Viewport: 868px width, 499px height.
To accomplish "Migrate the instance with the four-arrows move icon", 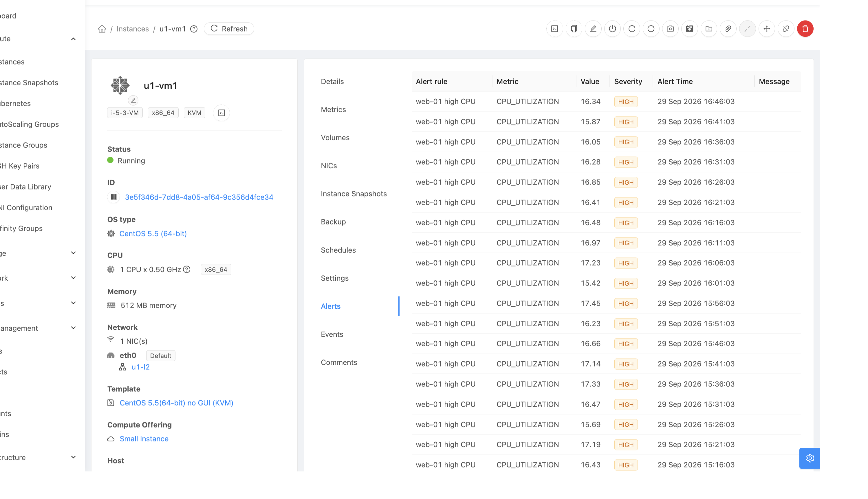I will pyautogui.click(x=766, y=29).
